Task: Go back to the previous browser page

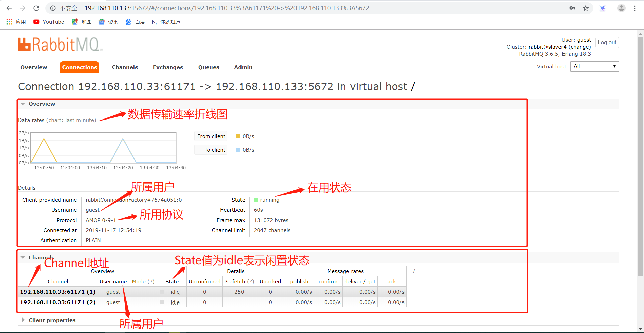Action: [x=9, y=8]
